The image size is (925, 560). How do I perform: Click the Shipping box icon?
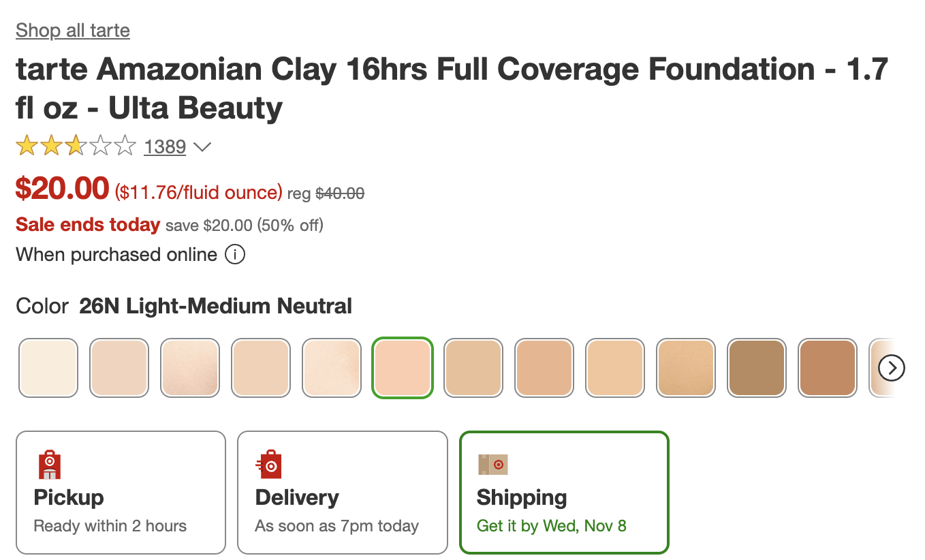[x=493, y=465]
